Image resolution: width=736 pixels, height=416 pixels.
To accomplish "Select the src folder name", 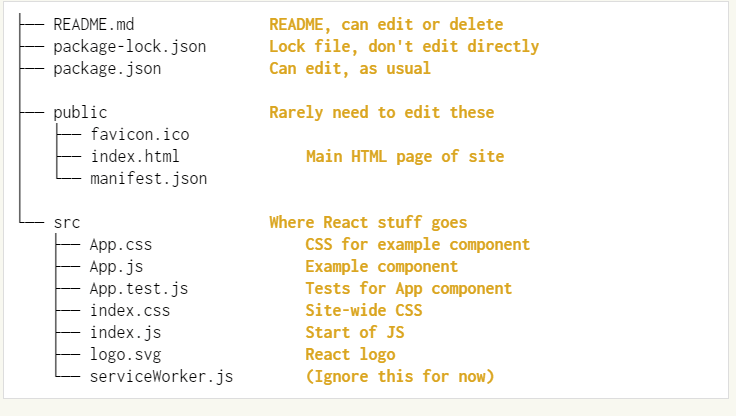I will pyautogui.click(x=67, y=223).
